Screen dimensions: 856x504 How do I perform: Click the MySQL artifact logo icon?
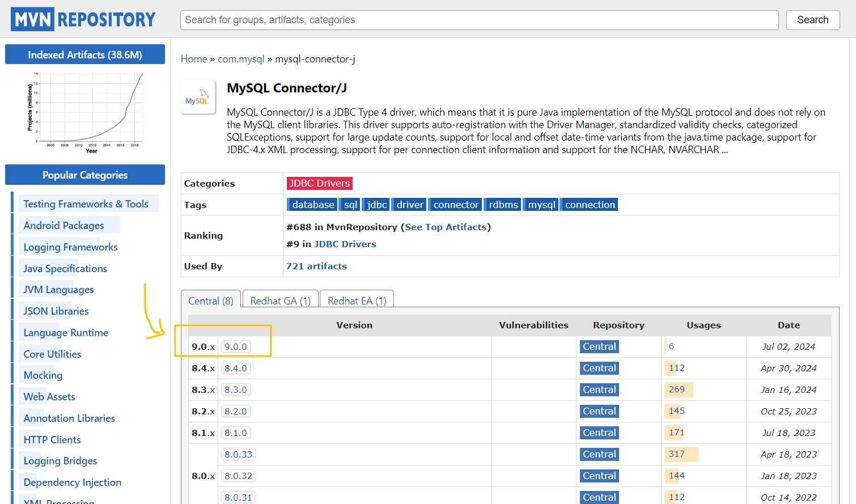tap(198, 97)
